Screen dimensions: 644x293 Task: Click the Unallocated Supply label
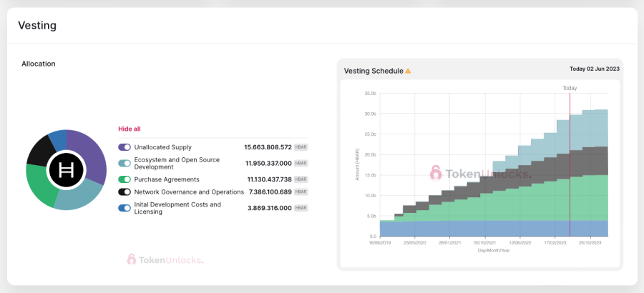click(162, 147)
